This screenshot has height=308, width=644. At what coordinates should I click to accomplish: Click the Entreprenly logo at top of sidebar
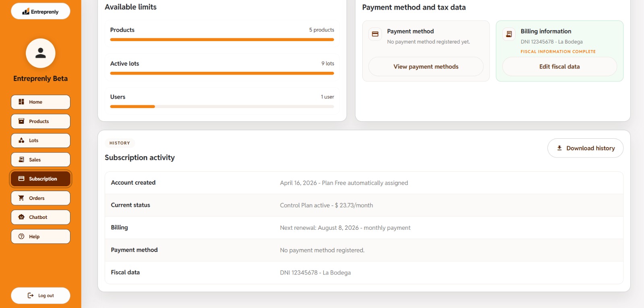pyautogui.click(x=41, y=11)
